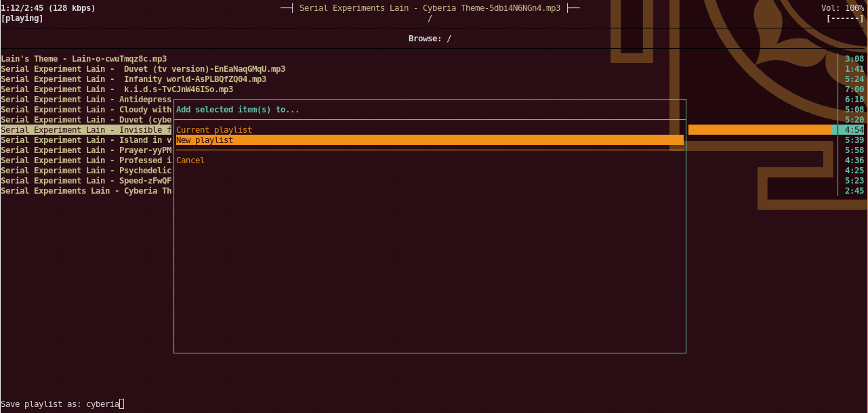Click the 5:23 duration value
Viewport: 868px width, 413px height.
pyautogui.click(x=854, y=181)
